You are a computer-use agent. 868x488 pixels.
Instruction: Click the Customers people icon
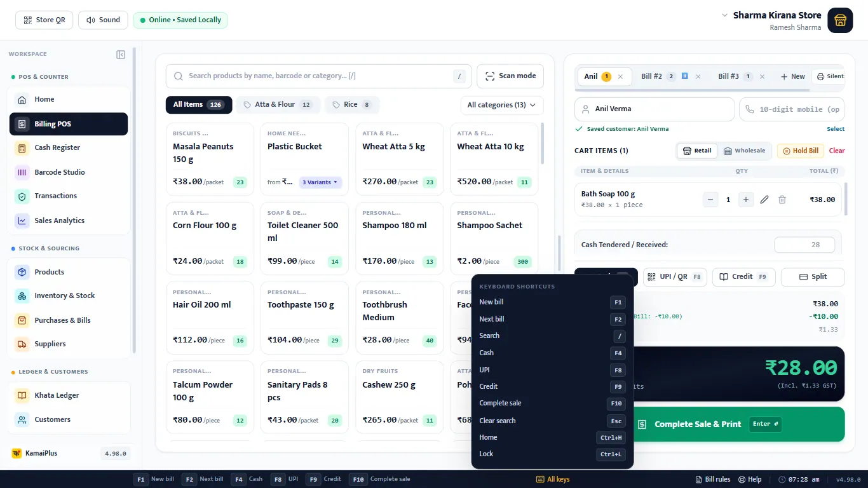pos(22,420)
